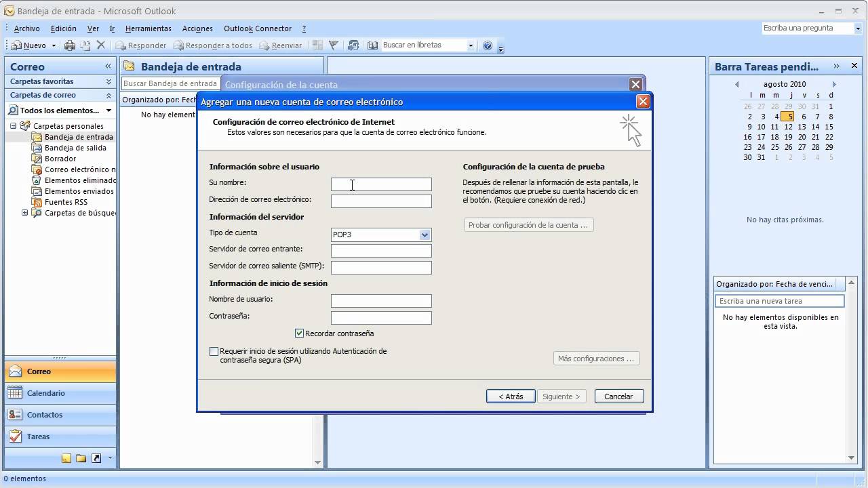Click the Nombre de usuario field

tap(381, 301)
